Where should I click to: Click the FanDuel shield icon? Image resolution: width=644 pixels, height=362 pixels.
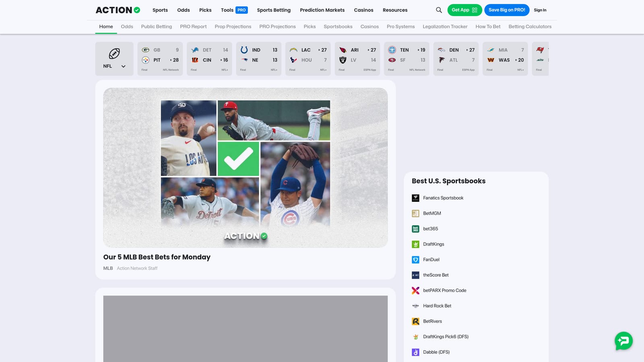[x=415, y=259]
